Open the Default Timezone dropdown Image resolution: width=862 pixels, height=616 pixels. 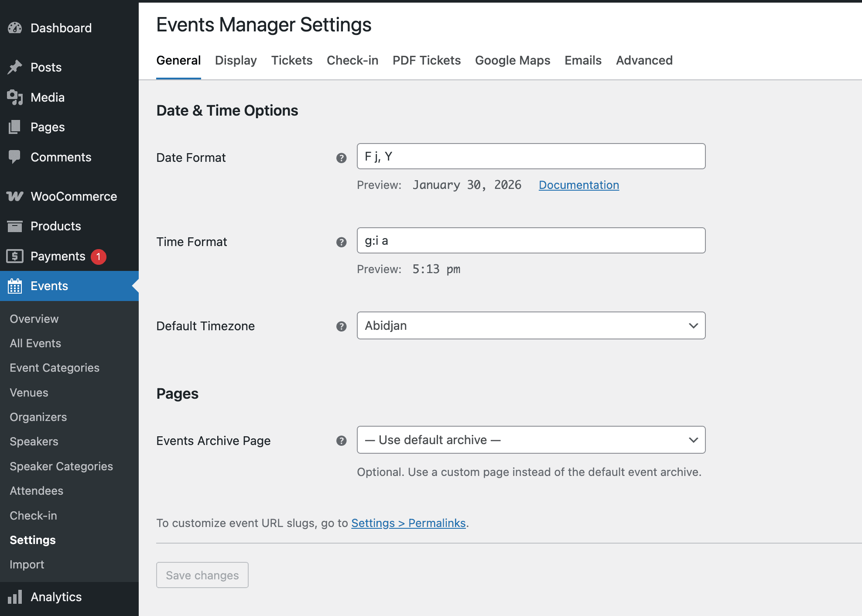point(530,325)
